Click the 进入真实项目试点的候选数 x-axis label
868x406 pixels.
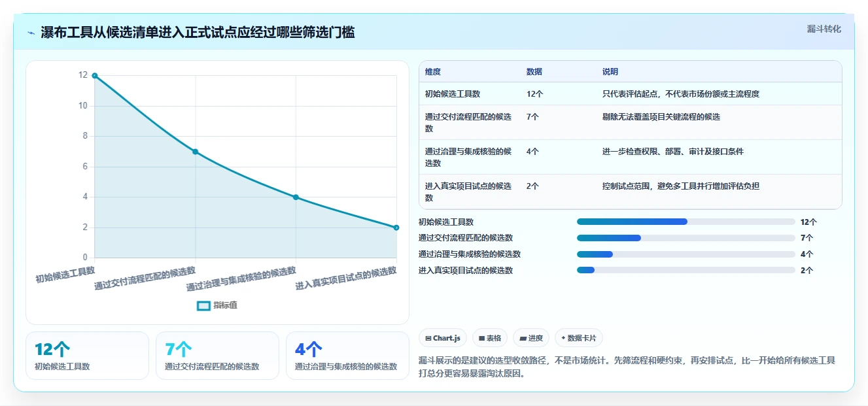346,279
